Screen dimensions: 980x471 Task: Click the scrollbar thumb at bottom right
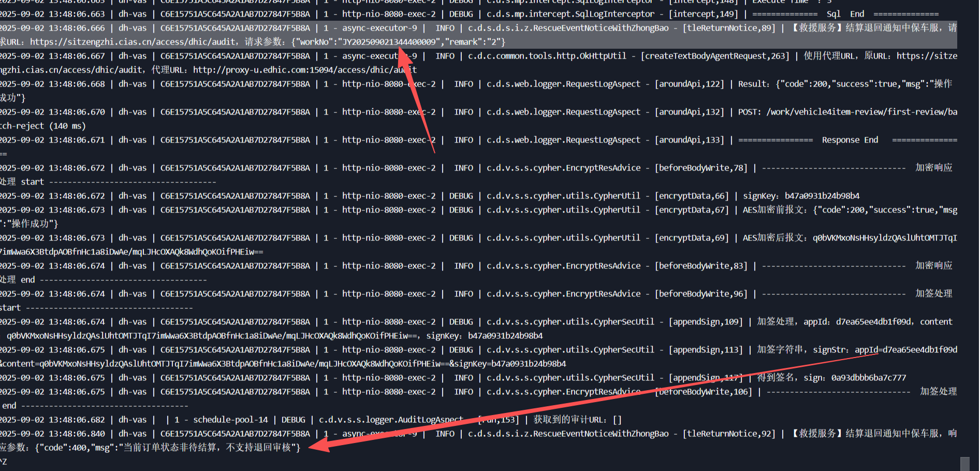[964, 463]
